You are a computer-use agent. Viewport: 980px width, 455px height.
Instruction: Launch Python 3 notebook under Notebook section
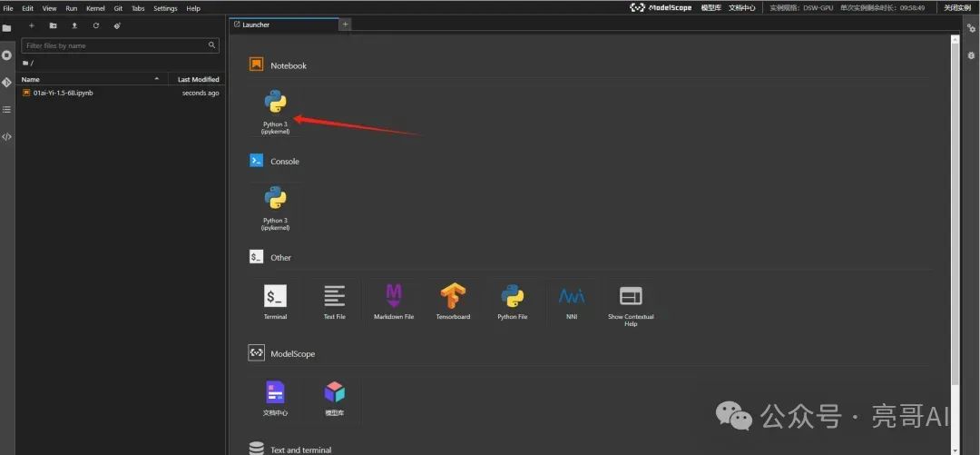pos(276,112)
